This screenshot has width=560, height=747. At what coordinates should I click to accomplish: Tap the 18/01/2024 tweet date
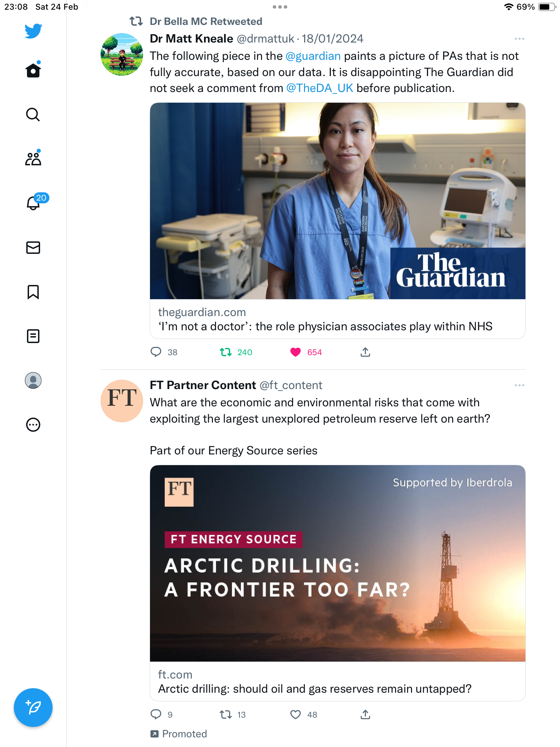pos(333,38)
